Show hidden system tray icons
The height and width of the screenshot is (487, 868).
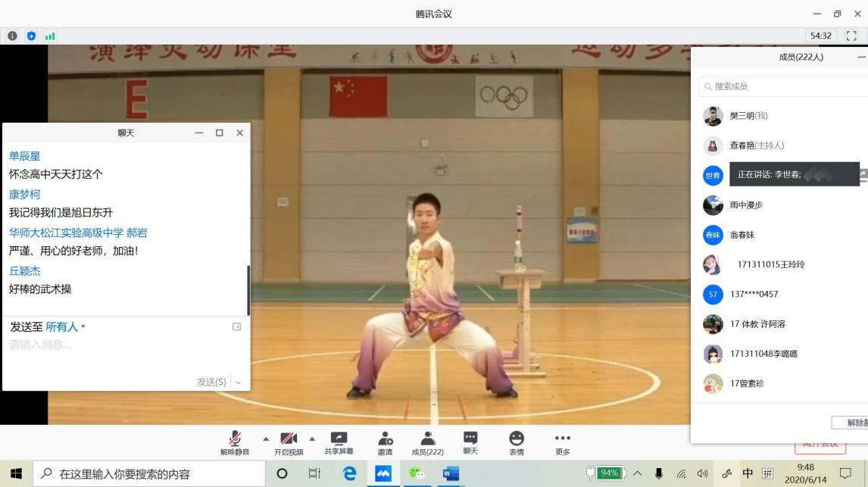click(x=637, y=473)
